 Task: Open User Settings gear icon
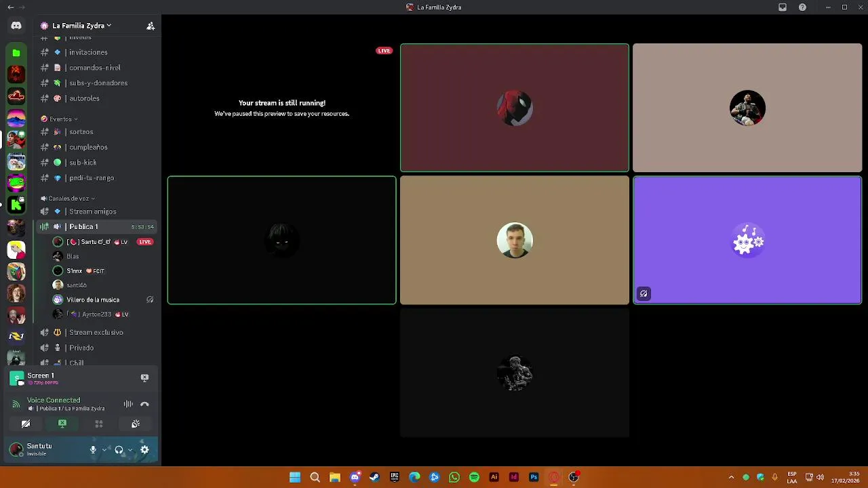[144, 449]
